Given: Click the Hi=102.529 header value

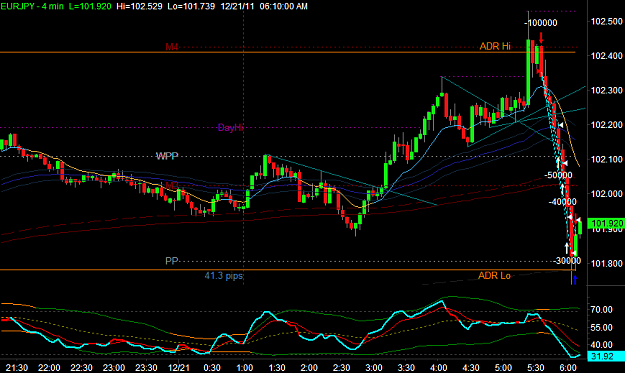Looking at the screenshot, I should [140, 6].
